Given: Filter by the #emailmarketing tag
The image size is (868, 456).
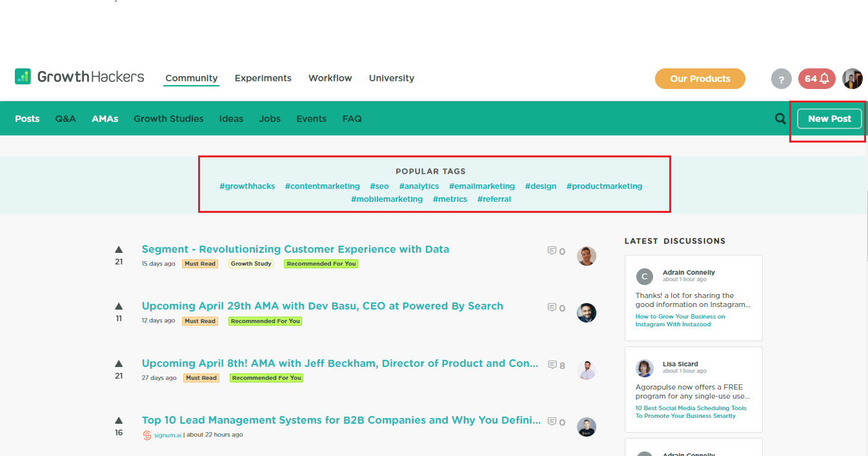Looking at the screenshot, I should click(x=482, y=186).
